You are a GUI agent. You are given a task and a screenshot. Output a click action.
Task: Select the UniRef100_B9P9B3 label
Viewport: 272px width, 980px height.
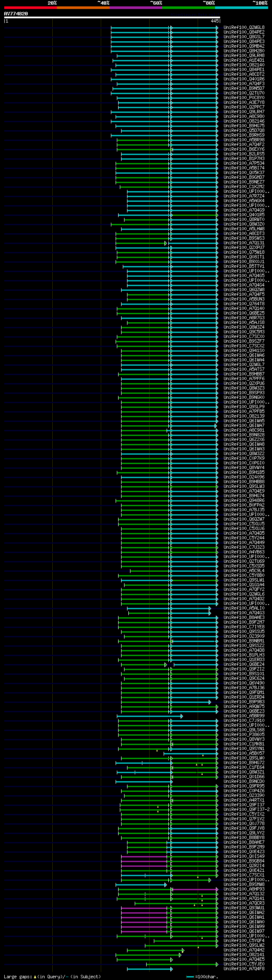[x=244, y=702]
